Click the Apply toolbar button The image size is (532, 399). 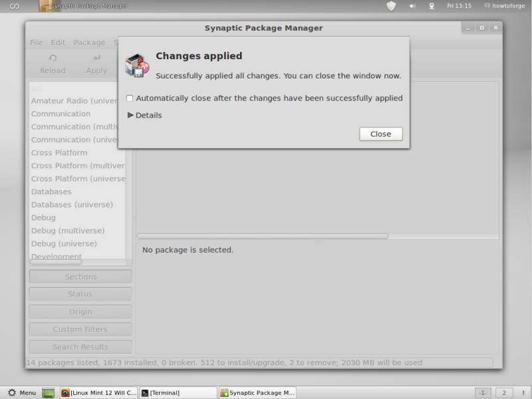coord(96,64)
